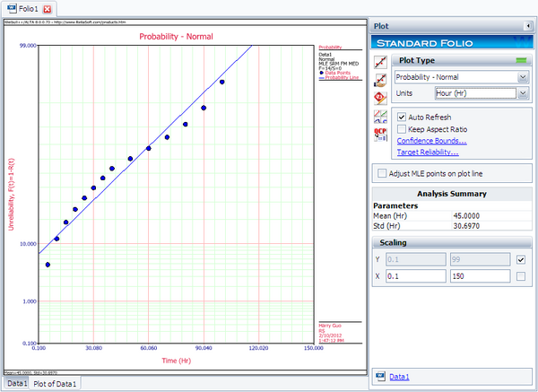Image resolution: width=538 pixels, height=392 pixels.
Task: Open the Target Reliability link
Action: click(x=428, y=152)
